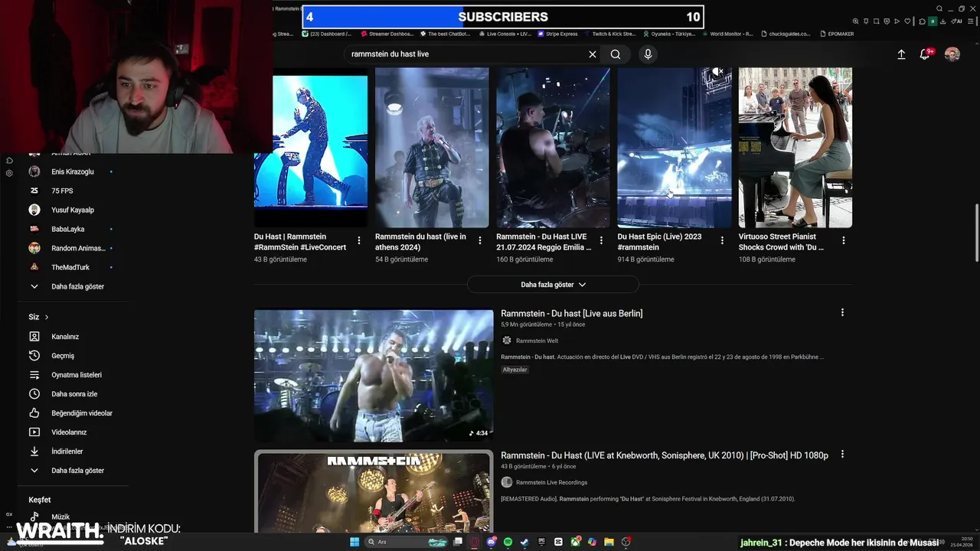
Task: Open options for 'Du Hast Epic (Live) 2023' short
Action: tap(722, 240)
